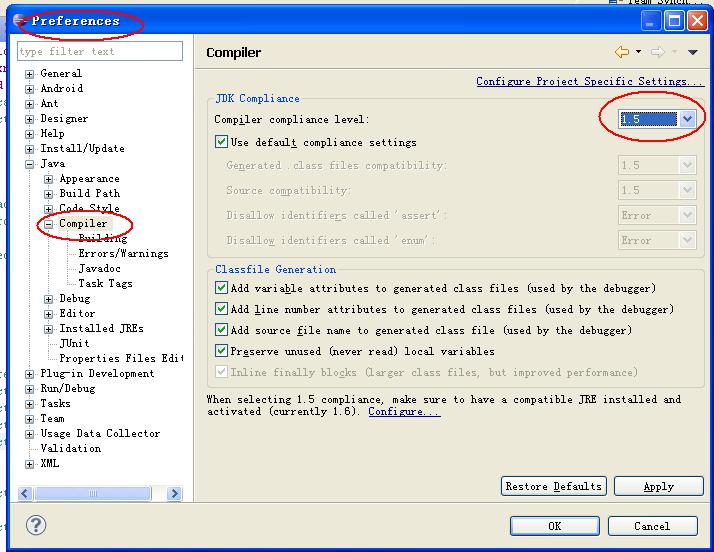
Task: Select Building under Compiler
Action: click(103, 238)
